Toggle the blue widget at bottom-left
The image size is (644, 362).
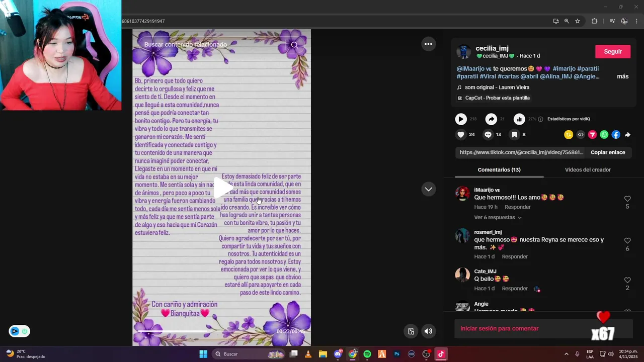(x=19, y=331)
